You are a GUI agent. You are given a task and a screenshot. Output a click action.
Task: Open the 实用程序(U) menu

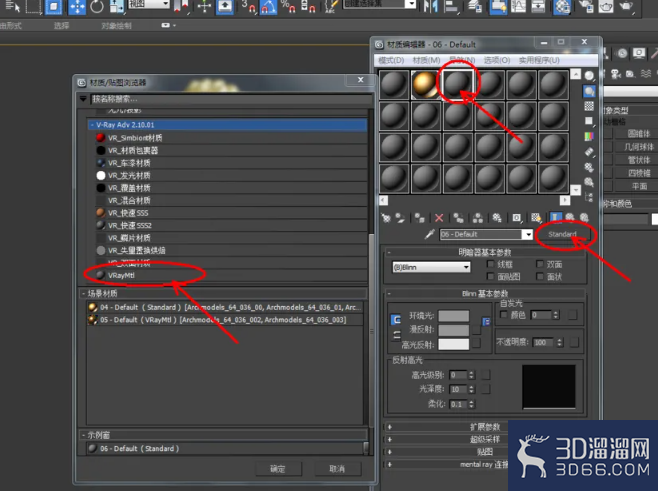point(539,60)
